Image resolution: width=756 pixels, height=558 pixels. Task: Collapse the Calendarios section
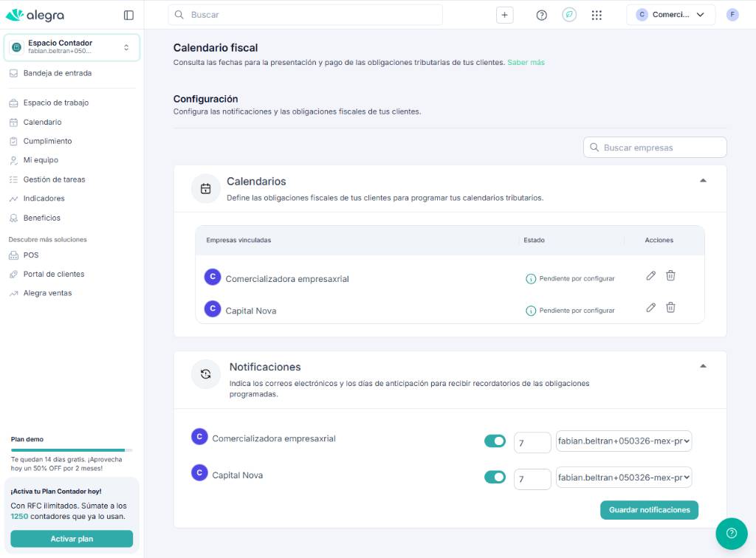(703, 181)
